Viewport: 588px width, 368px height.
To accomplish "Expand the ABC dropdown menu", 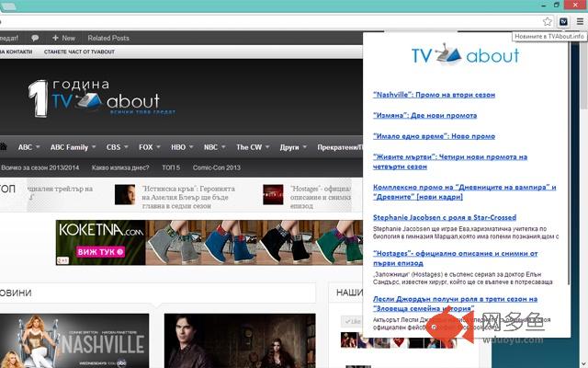I will click(28, 147).
